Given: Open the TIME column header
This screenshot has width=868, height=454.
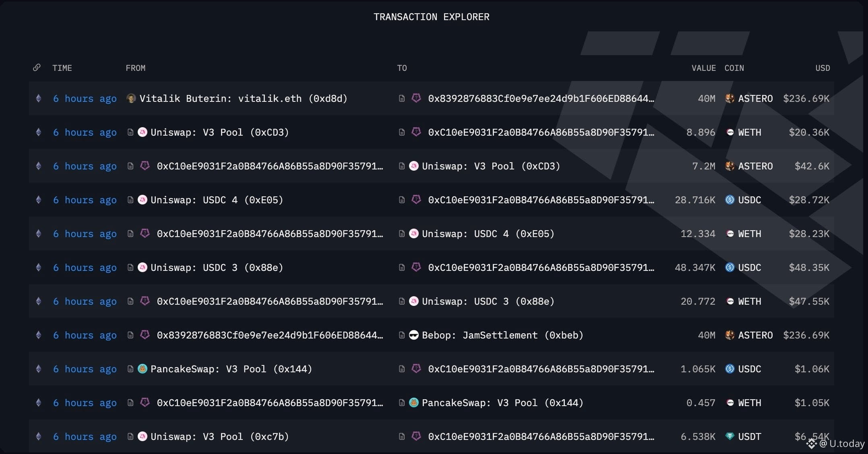Looking at the screenshot, I should click(62, 68).
